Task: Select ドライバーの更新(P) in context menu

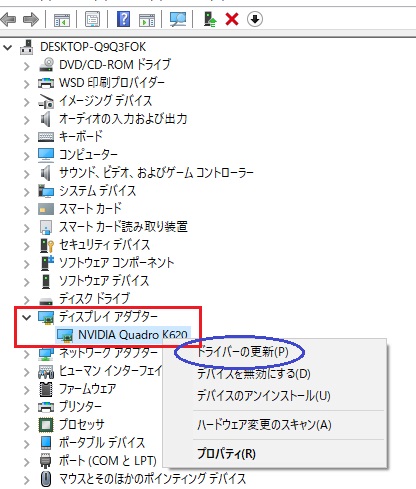Action: (243, 352)
